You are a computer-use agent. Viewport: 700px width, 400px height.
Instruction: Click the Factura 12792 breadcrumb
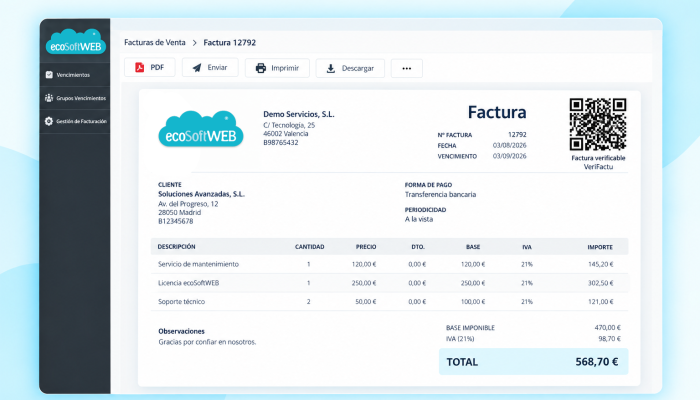coord(229,42)
